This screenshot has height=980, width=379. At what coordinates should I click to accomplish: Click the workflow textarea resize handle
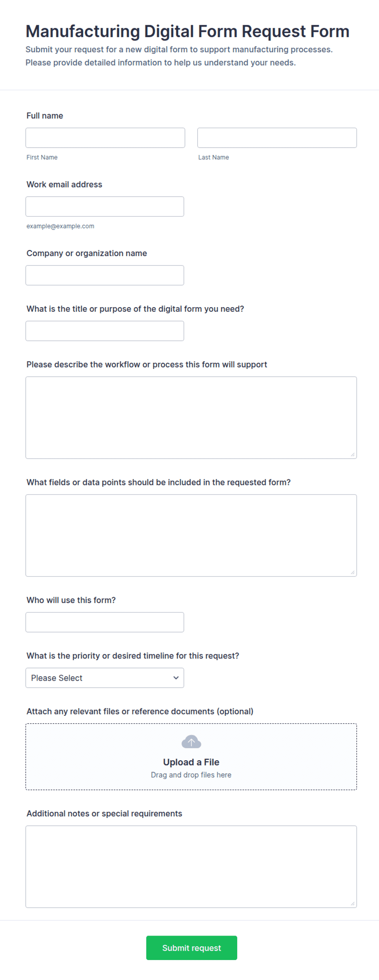click(353, 454)
